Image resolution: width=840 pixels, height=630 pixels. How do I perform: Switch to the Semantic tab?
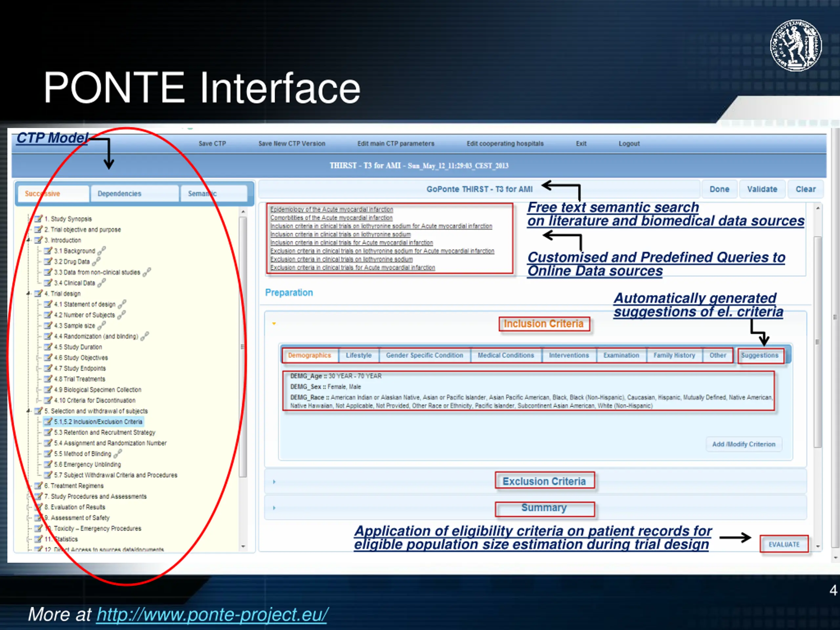[214, 194]
